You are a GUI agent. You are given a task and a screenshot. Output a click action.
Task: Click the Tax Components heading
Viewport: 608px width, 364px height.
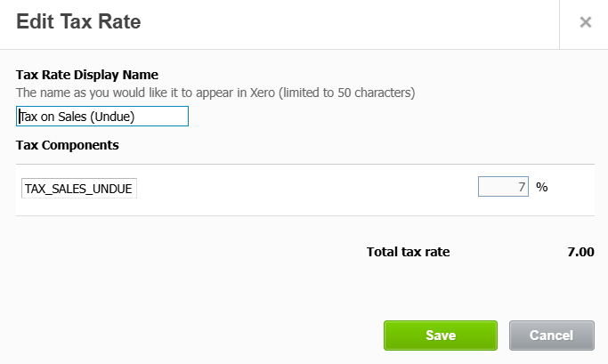point(68,144)
